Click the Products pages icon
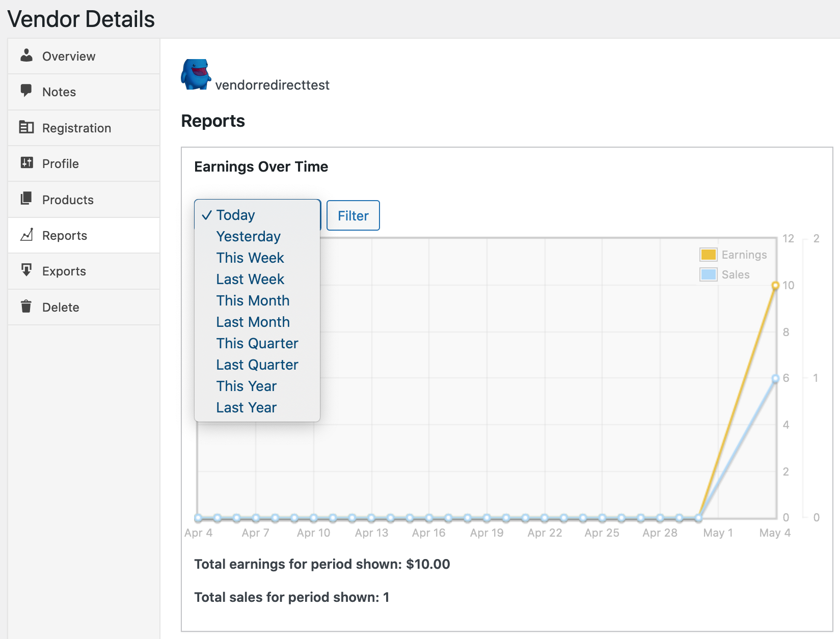Screen dimensions: 840x639 (x=26, y=199)
